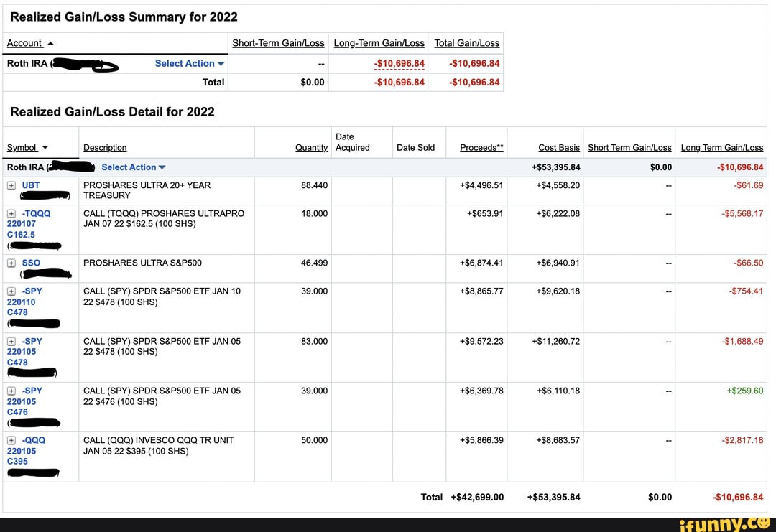Click the Cost Basis column header
This screenshot has height=532, width=776.
(559, 148)
